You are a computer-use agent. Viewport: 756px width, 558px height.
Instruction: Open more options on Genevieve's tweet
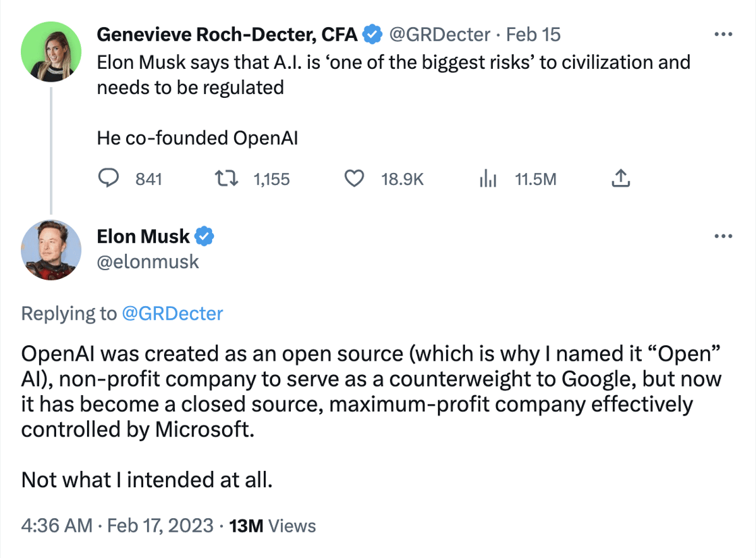coord(723,34)
